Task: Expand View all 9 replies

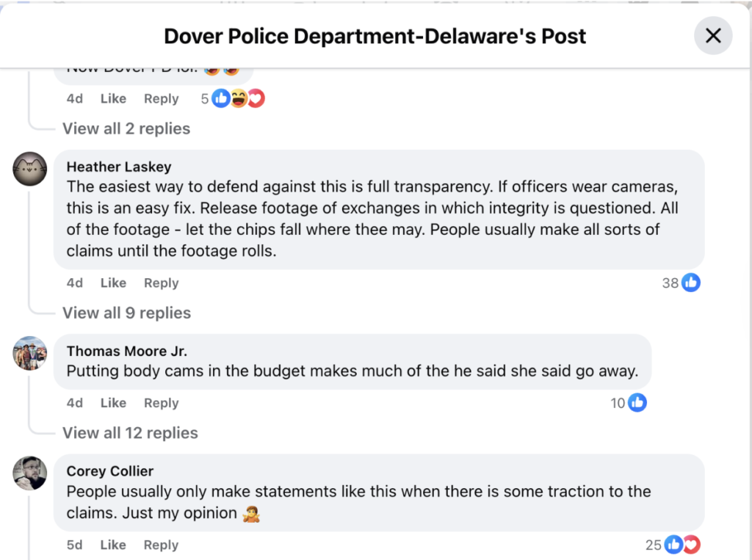Action: 126,313
